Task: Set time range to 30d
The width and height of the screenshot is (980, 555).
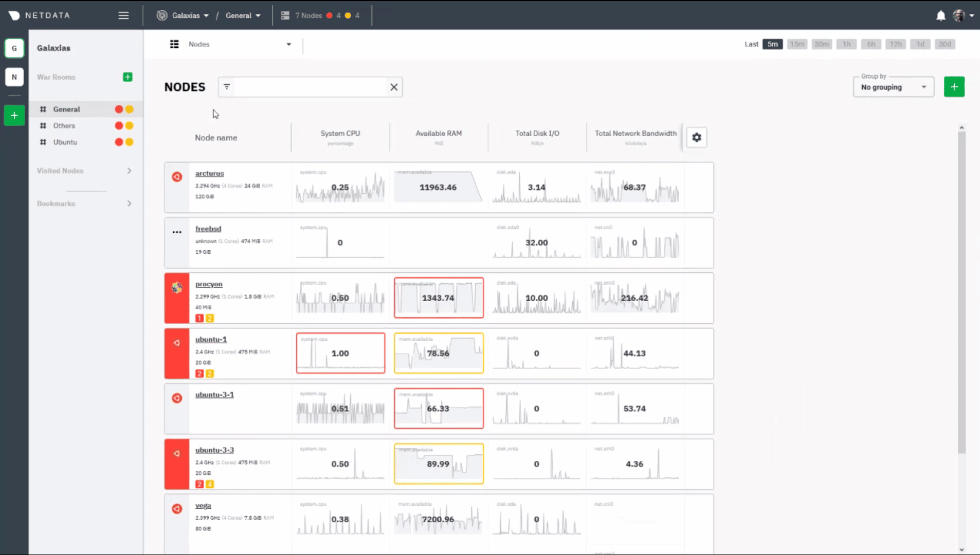Action: click(945, 44)
